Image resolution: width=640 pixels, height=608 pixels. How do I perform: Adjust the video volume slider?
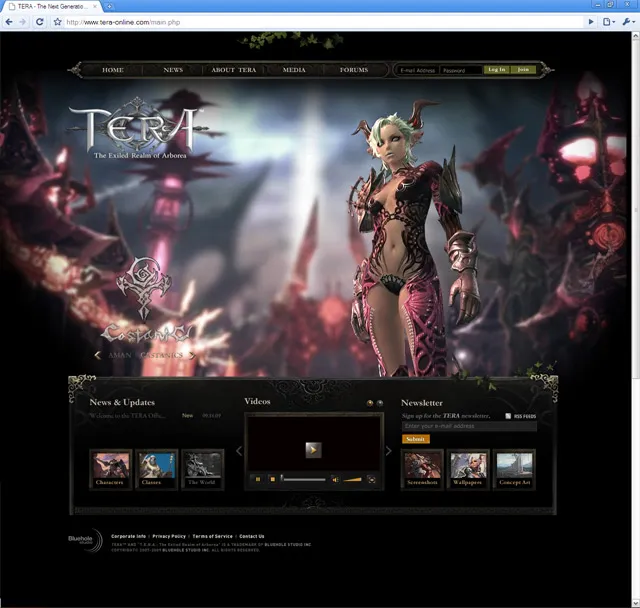pyautogui.click(x=352, y=479)
